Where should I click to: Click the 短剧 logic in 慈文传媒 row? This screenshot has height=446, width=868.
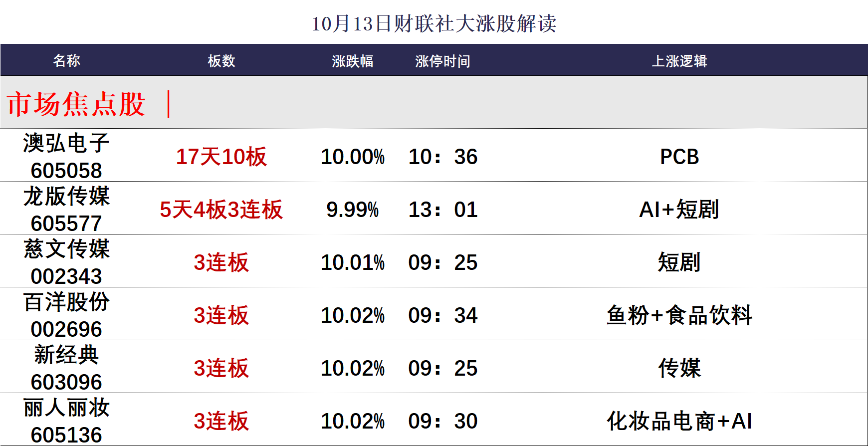pos(679,262)
